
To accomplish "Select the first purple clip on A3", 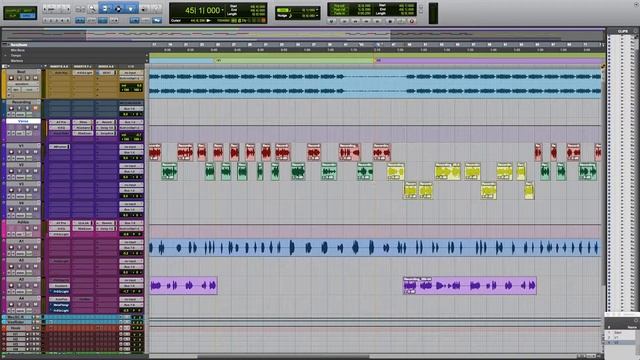I will pyautogui.click(x=183, y=285).
